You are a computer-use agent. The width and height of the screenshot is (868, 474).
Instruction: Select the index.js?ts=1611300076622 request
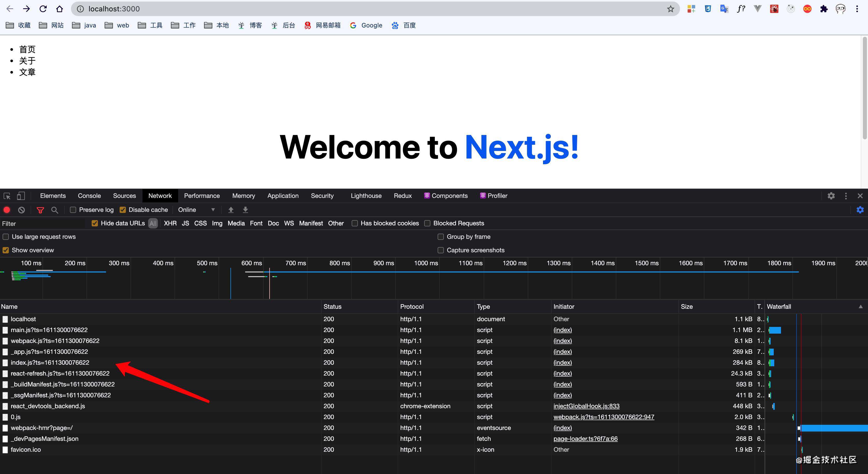coord(50,362)
